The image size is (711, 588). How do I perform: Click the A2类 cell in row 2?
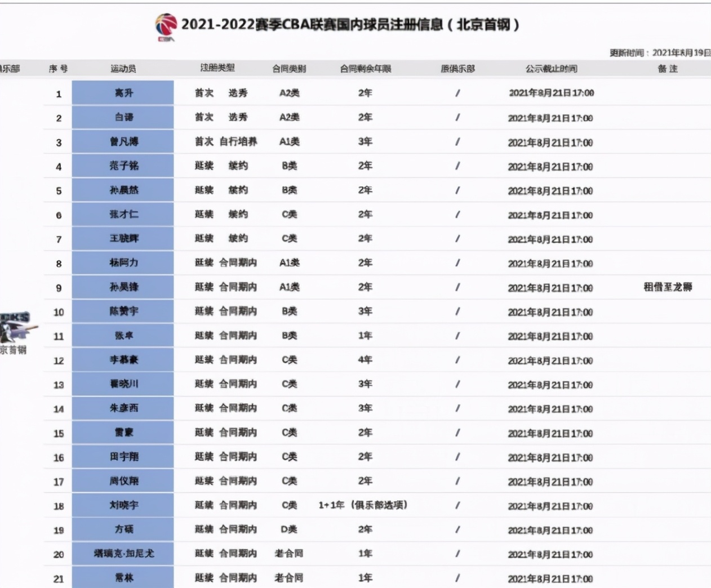[x=290, y=117]
